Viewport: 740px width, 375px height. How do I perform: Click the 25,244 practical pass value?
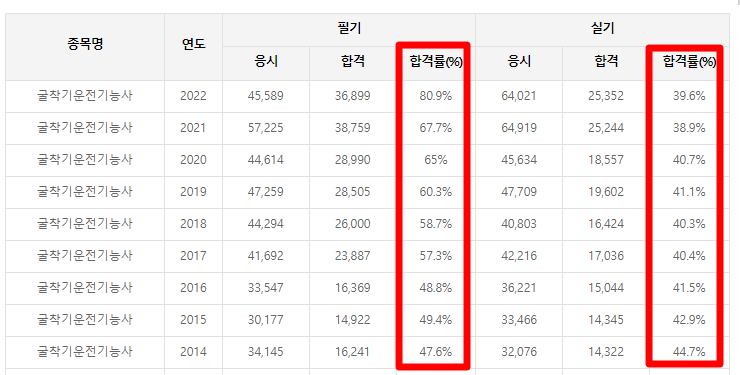pos(606,128)
